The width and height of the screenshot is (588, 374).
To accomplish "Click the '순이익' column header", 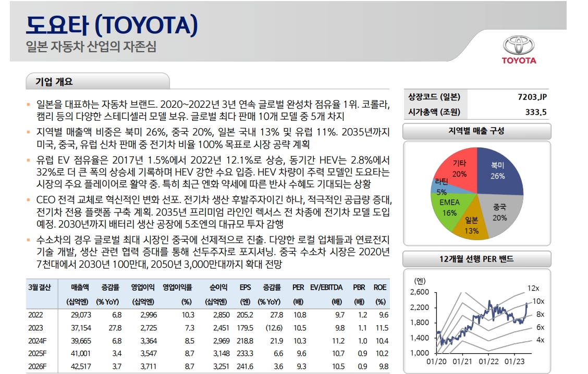I will tap(218, 288).
